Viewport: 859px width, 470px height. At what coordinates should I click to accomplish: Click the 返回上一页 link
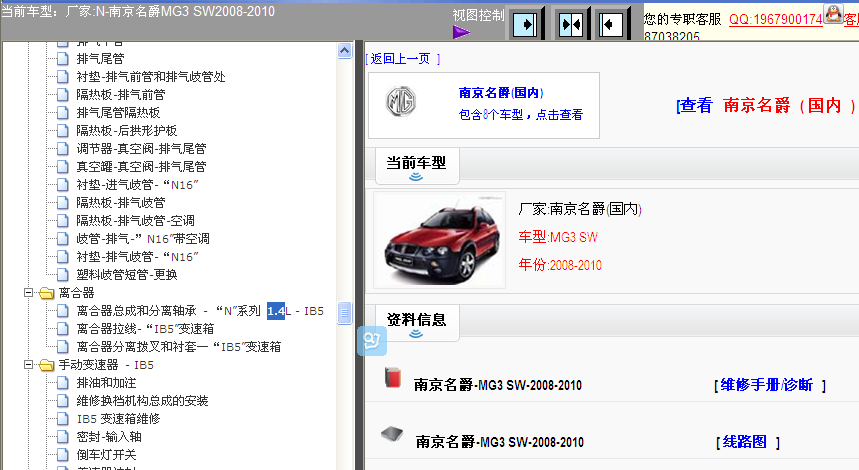tap(403, 59)
